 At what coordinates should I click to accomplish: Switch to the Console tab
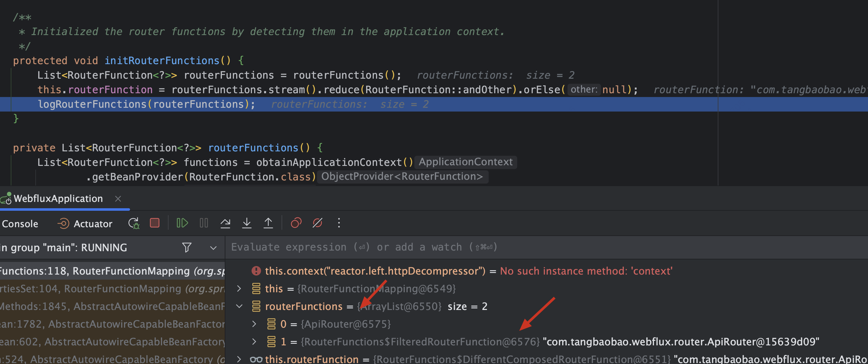20,224
